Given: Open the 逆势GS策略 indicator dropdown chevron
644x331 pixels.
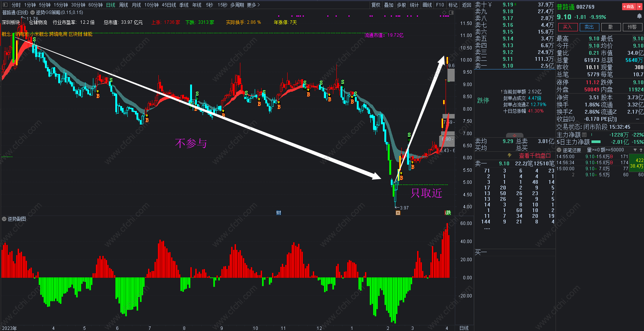Looking at the screenshot, I should [33, 12].
